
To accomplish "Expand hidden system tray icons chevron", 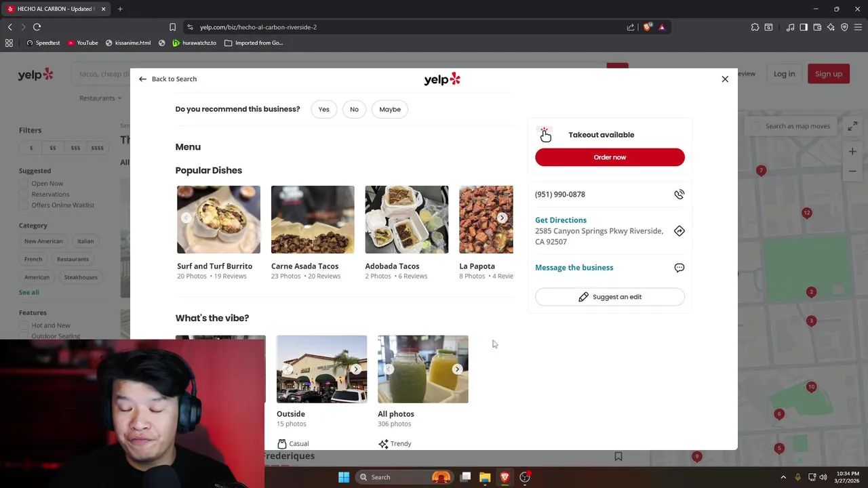I will (783, 477).
